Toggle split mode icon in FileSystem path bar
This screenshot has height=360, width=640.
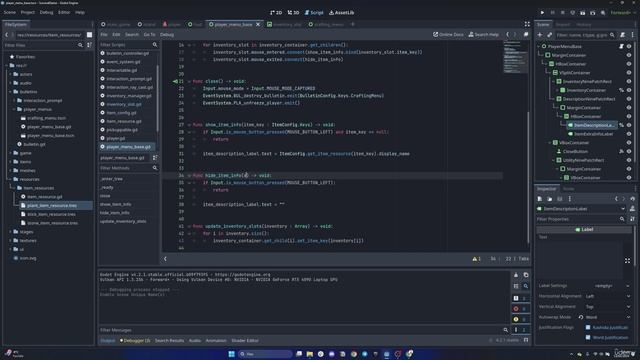[89, 35]
